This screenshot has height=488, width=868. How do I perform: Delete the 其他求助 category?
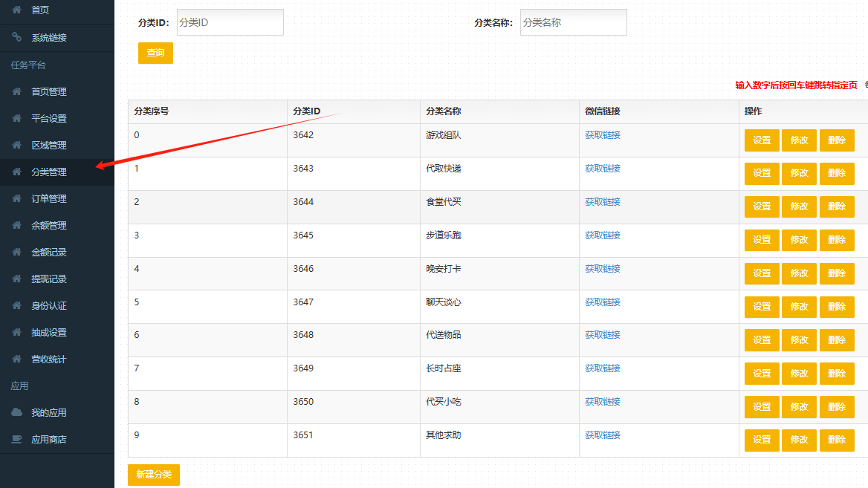tap(837, 440)
